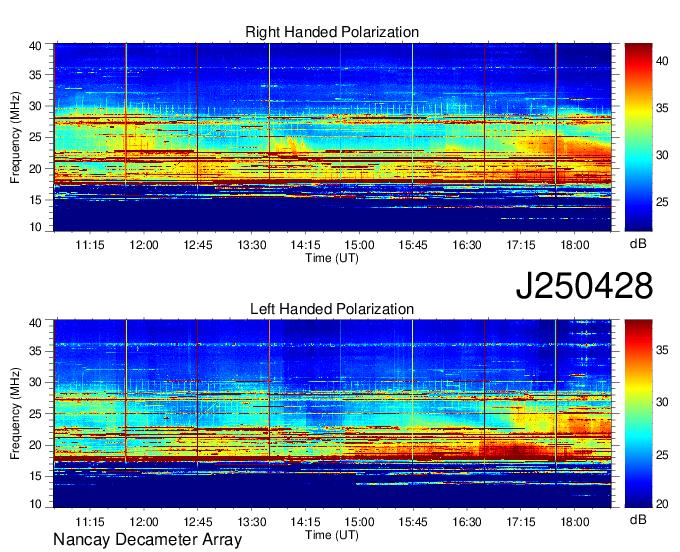Viewport: 680px width, 552px height.
Task: Click the 14:15 time tick of Right Handed plot
Action: click(305, 245)
